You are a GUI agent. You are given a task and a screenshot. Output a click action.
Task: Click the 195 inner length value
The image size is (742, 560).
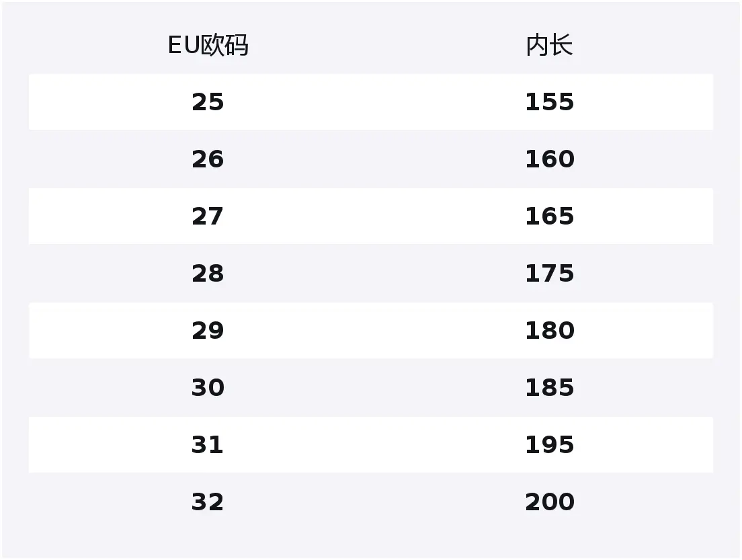pyautogui.click(x=549, y=445)
